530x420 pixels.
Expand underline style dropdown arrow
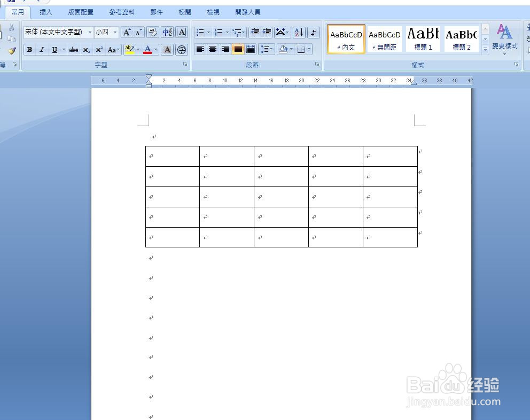click(64, 50)
